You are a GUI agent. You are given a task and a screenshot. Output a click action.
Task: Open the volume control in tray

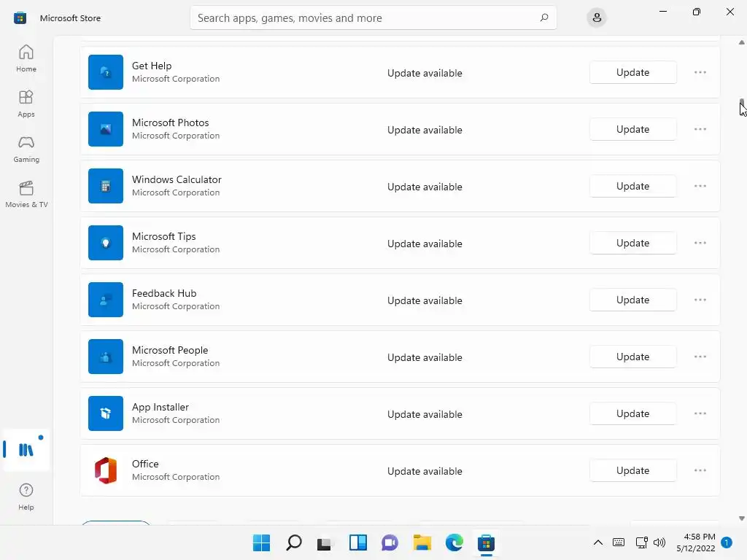point(659,542)
